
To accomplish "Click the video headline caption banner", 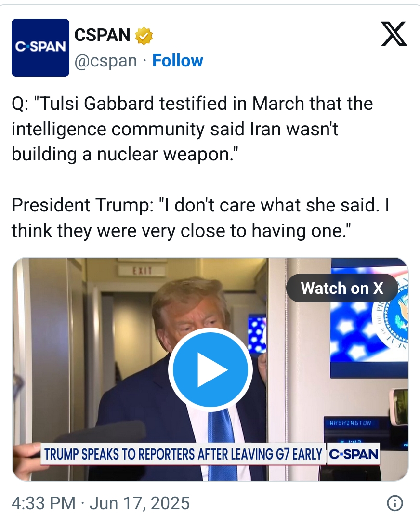I will (x=183, y=454).
